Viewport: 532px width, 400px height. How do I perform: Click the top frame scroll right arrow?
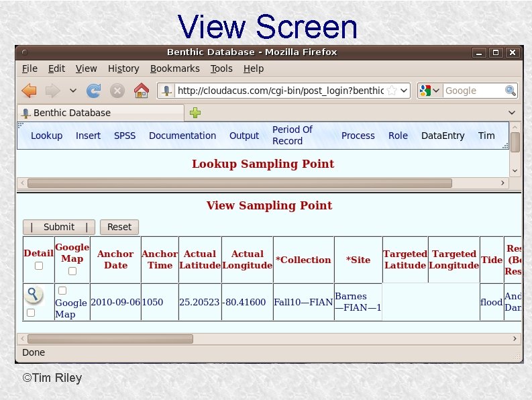click(503, 183)
